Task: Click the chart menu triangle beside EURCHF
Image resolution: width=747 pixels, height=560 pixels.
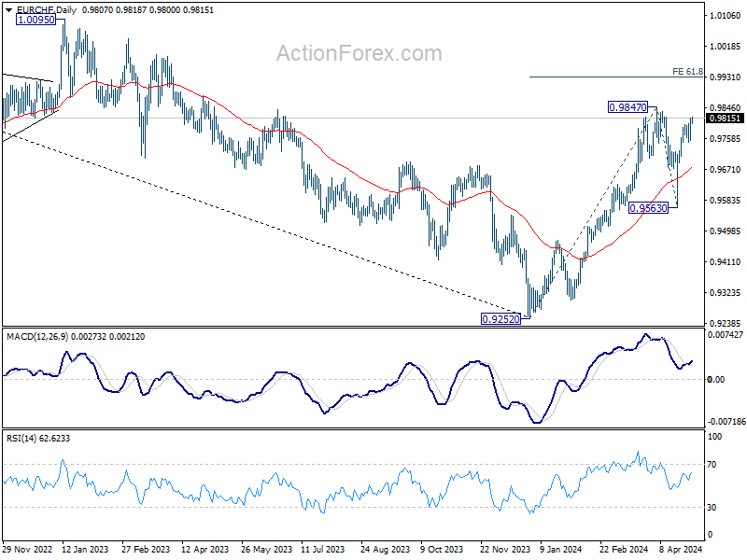Action: click(8, 10)
